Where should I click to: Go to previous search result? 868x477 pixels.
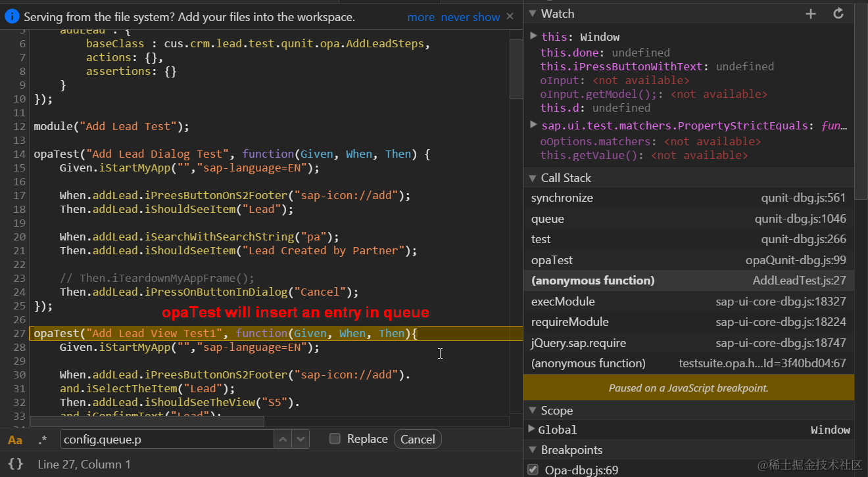click(x=283, y=440)
